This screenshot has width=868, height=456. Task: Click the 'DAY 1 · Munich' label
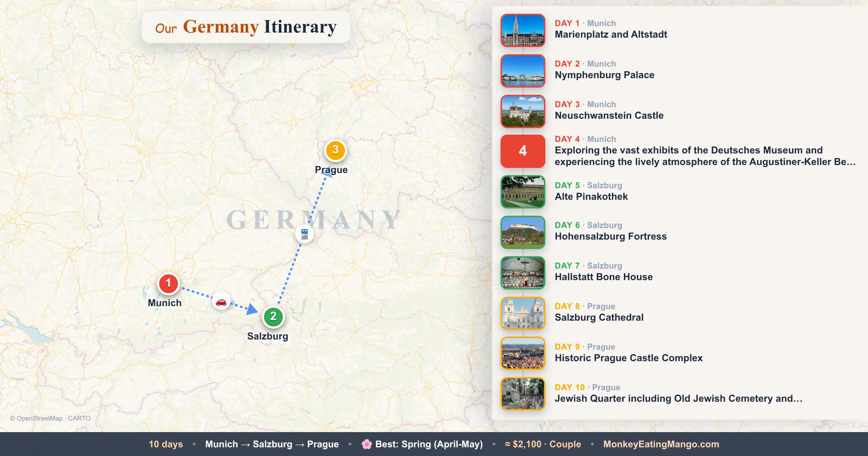(x=585, y=23)
